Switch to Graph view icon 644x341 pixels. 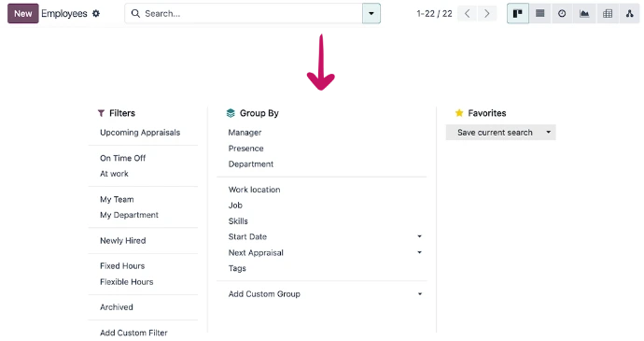point(584,14)
